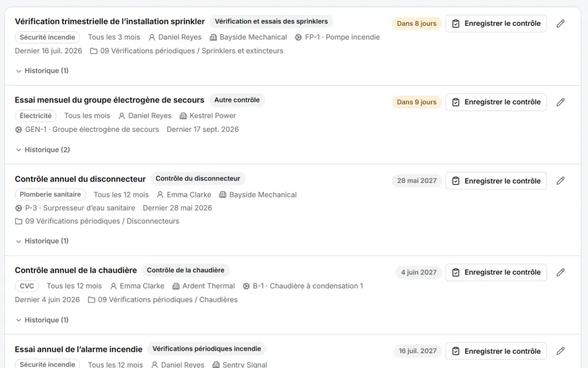Expand Historique (2) under generator test
This screenshot has width=588, height=368.
[x=42, y=150]
